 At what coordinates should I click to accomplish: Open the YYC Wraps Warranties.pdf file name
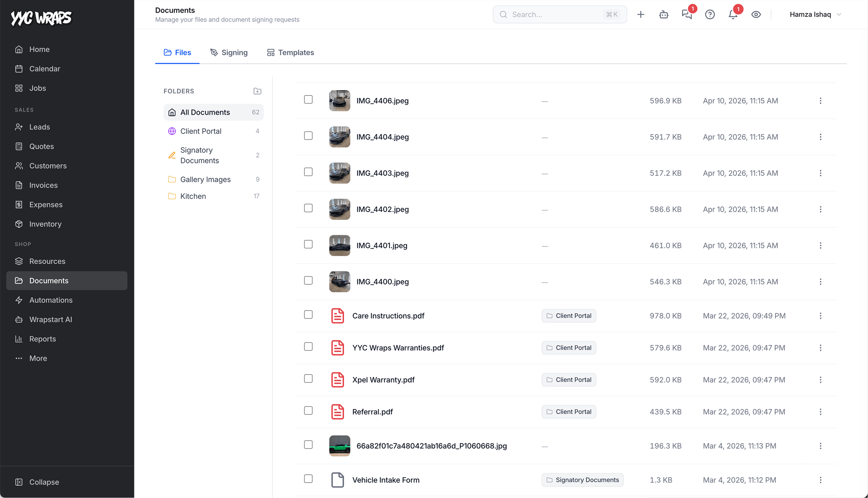point(398,348)
